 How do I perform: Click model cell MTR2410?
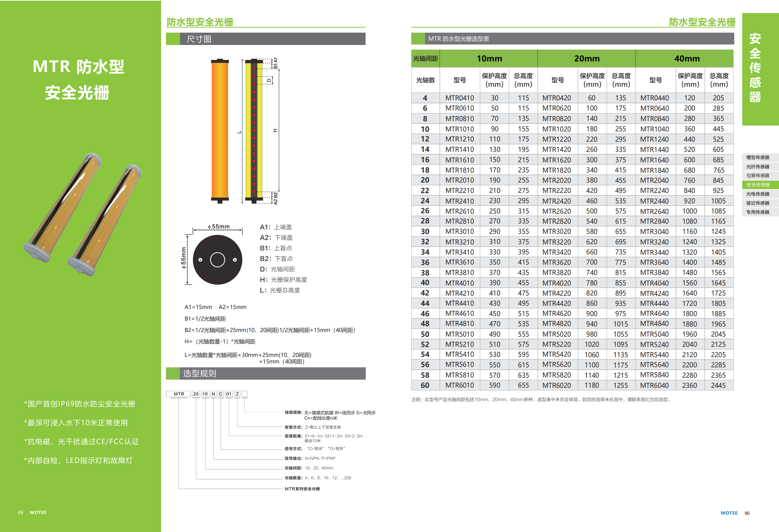(460, 201)
